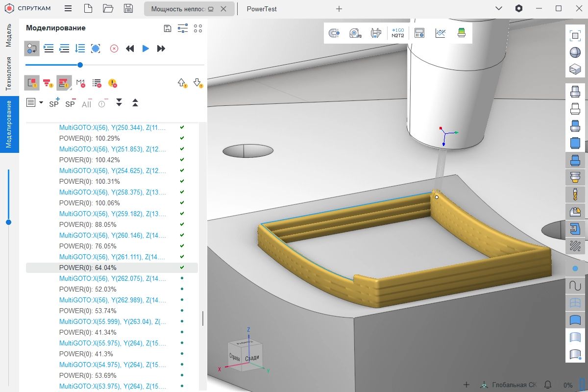Image resolution: width=588 pixels, height=392 pixels.
Task: Click the red reset simulation icon
Action: click(x=114, y=49)
